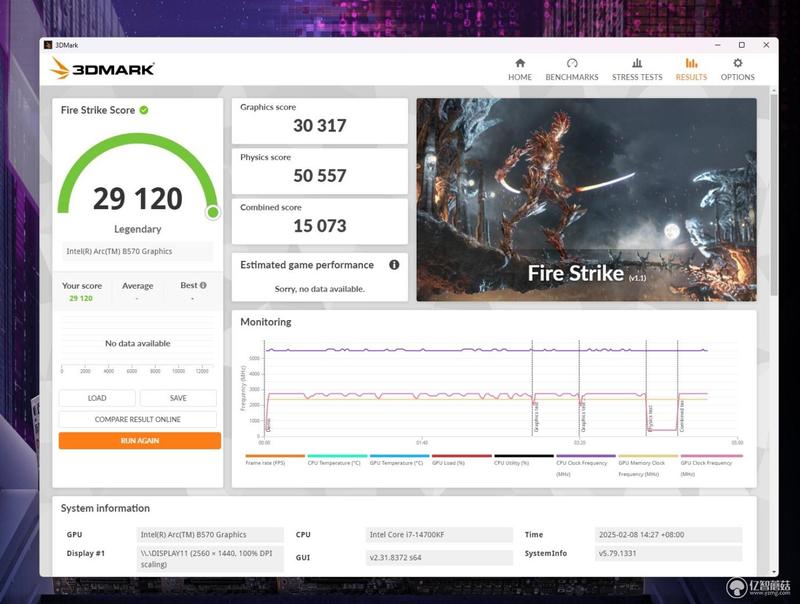
Task: Click Display #1 DISPLAY11 field
Action: pyautogui.click(x=210, y=559)
